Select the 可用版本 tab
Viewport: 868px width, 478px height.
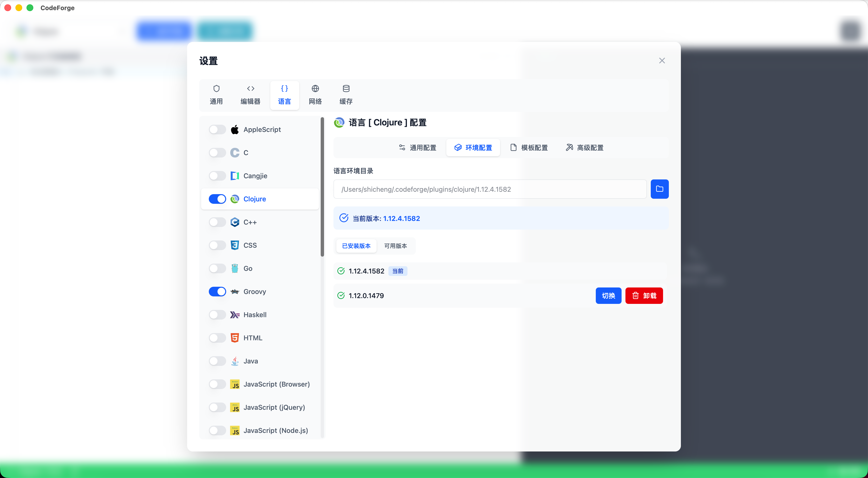click(x=396, y=246)
